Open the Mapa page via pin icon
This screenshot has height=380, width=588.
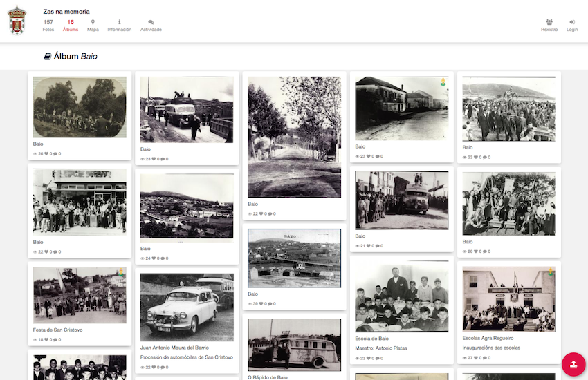click(x=93, y=22)
